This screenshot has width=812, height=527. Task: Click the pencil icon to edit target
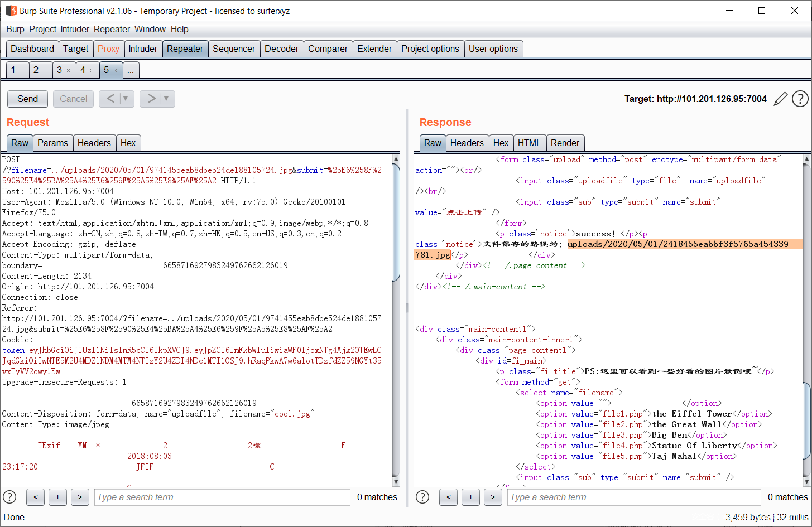pos(781,99)
